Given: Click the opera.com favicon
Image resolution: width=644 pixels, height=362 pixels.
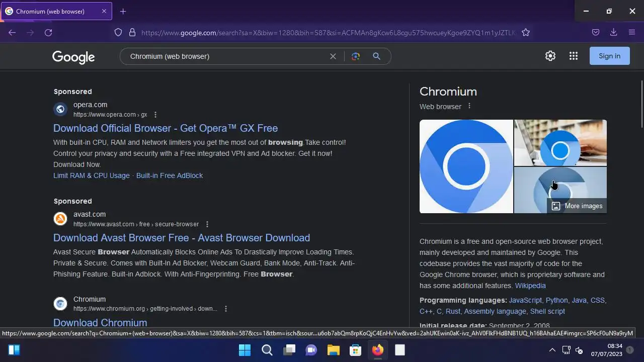Looking at the screenshot, I should pyautogui.click(x=60, y=109).
